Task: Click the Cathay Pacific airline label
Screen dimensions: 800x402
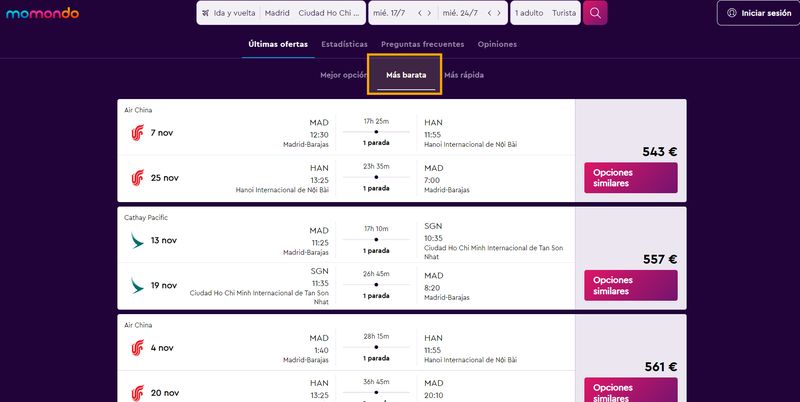Action: click(146, 217)
